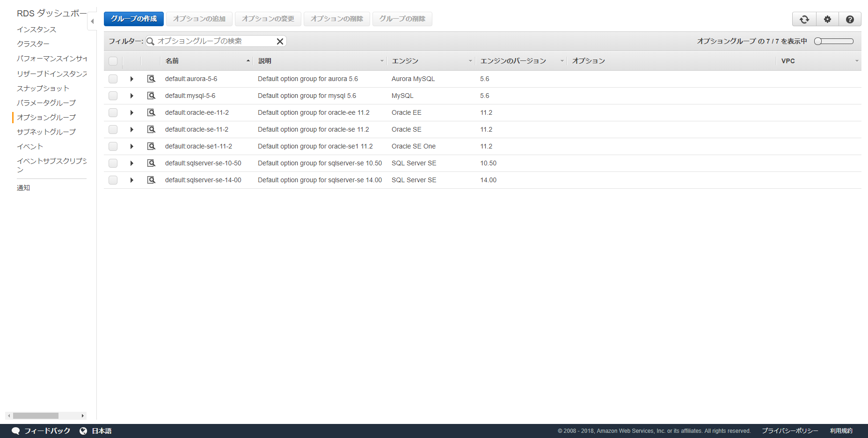Viewport: 868px width, 438px height.
Task: Click the sidebar horizontal scrollbar thumb
Action: (36, 416)
